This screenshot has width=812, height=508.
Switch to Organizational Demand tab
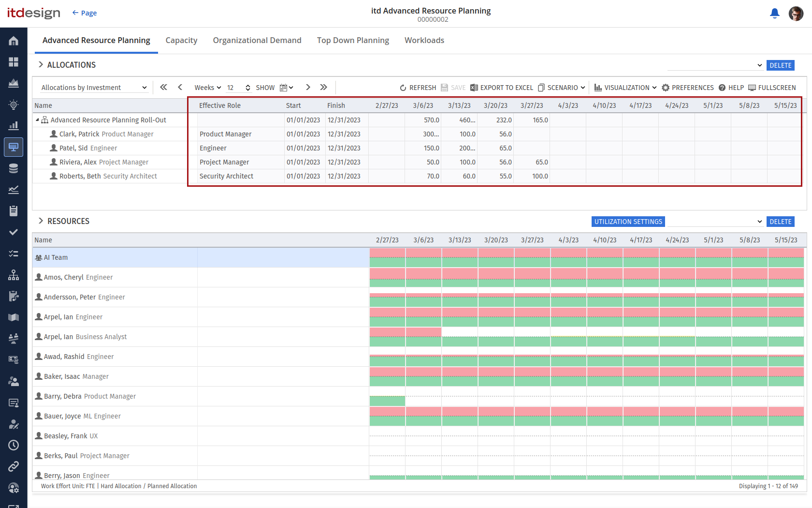[257, 41]
